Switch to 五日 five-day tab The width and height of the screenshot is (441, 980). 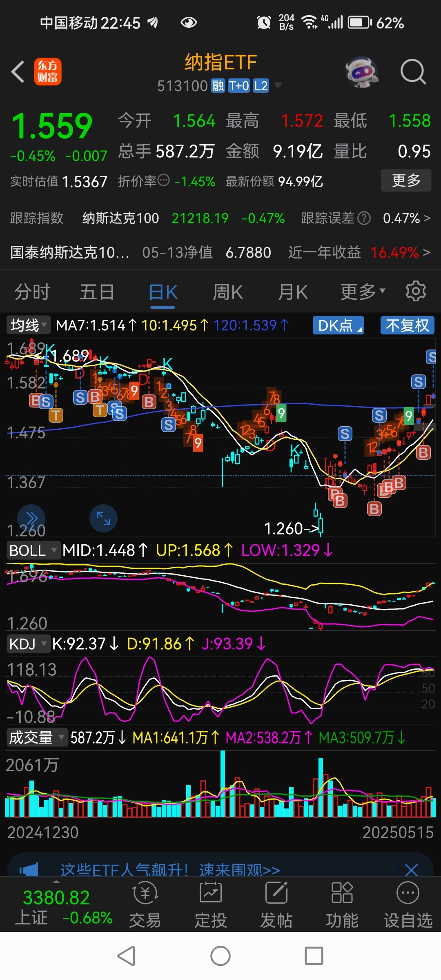point(97,292)
